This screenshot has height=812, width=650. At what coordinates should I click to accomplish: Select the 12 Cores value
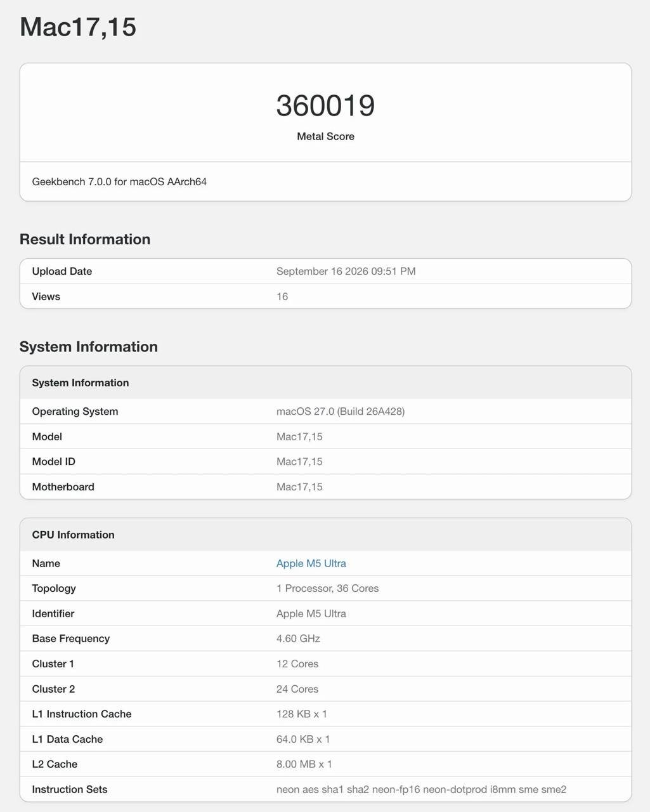pos(297,664)
